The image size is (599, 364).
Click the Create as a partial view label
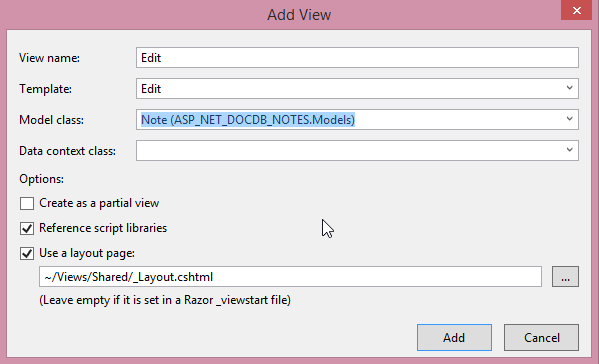tap(99, 203)
